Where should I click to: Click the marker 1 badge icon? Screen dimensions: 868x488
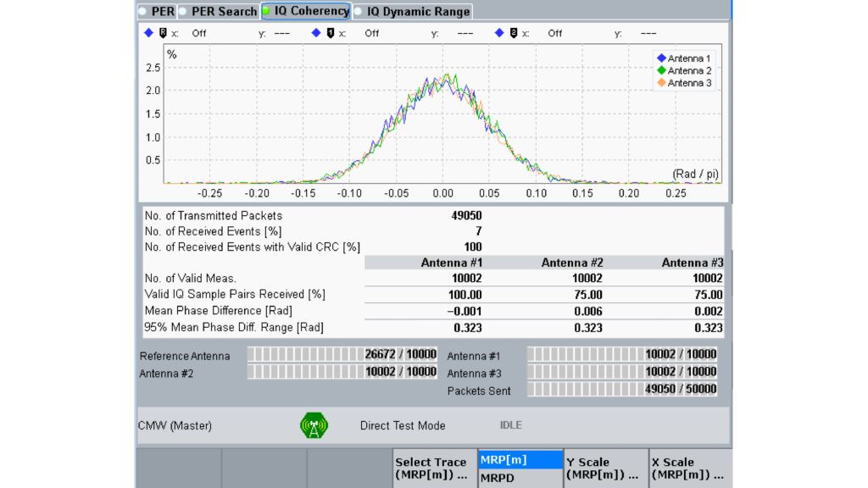point(331,33)
